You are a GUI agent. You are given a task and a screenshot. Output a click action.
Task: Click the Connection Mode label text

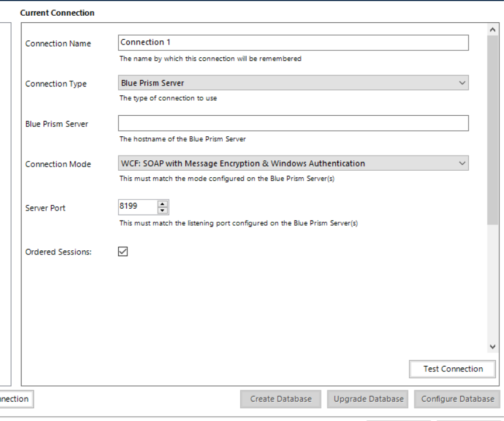[58, 164]
